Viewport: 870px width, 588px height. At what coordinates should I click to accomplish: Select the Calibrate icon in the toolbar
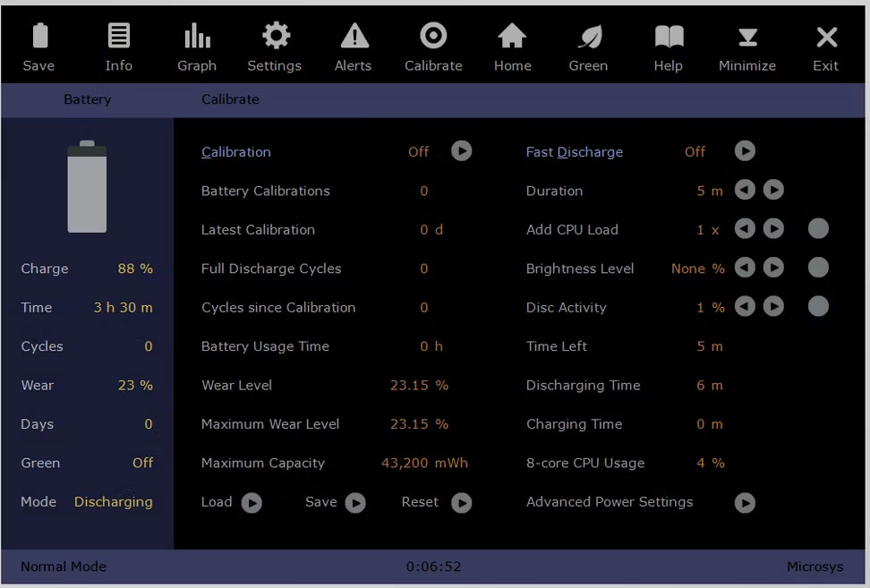click(x=433, y=45)
